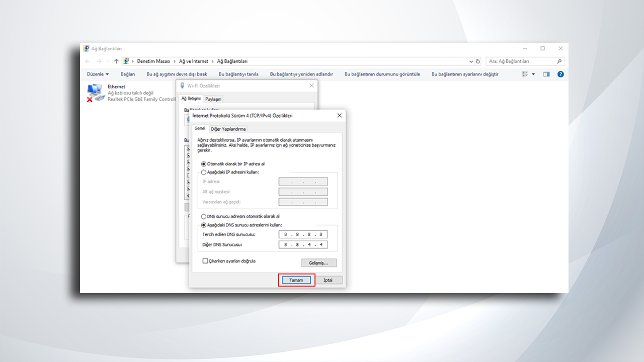Viewport: 644px width, 362px height.
Task: Click the forward arrow in Ağ Bağlantıları
Action: pyautogui.click(x=99, y=61)
